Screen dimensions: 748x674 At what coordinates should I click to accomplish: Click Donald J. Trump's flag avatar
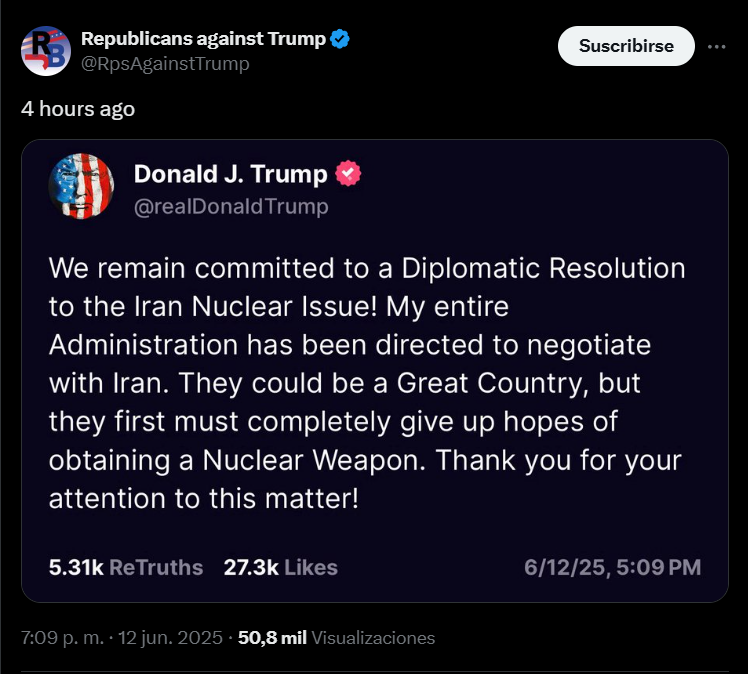tap(81, 187)
